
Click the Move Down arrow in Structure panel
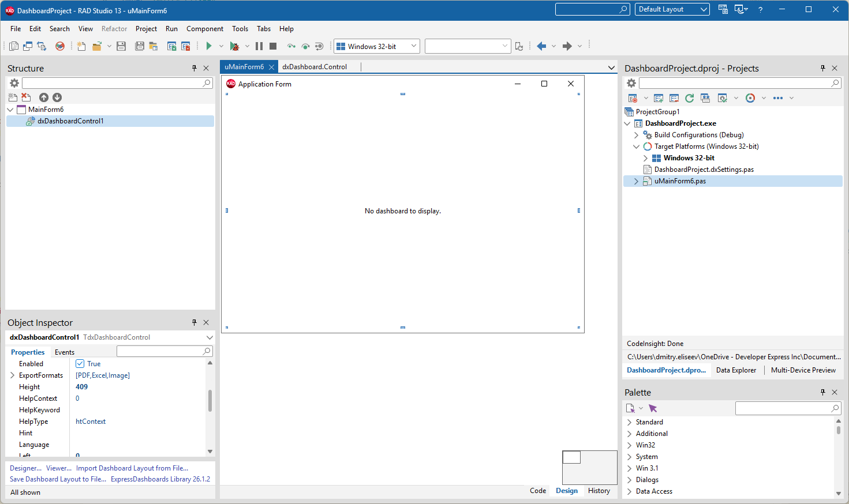pos(57,97)
